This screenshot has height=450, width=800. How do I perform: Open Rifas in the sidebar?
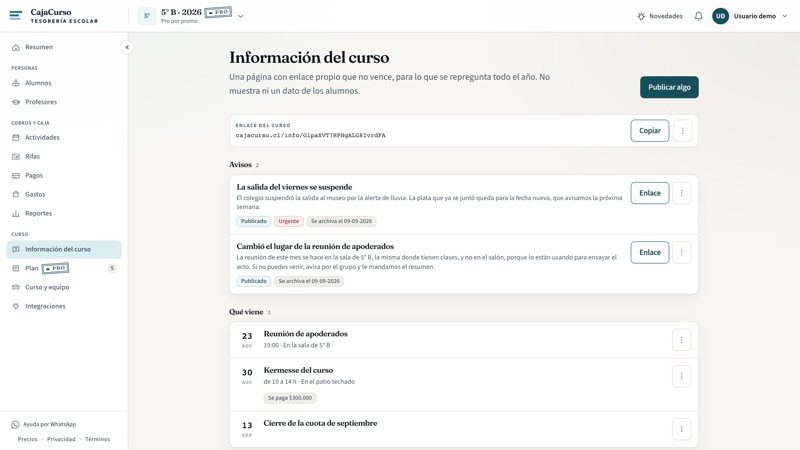point(64,157)
